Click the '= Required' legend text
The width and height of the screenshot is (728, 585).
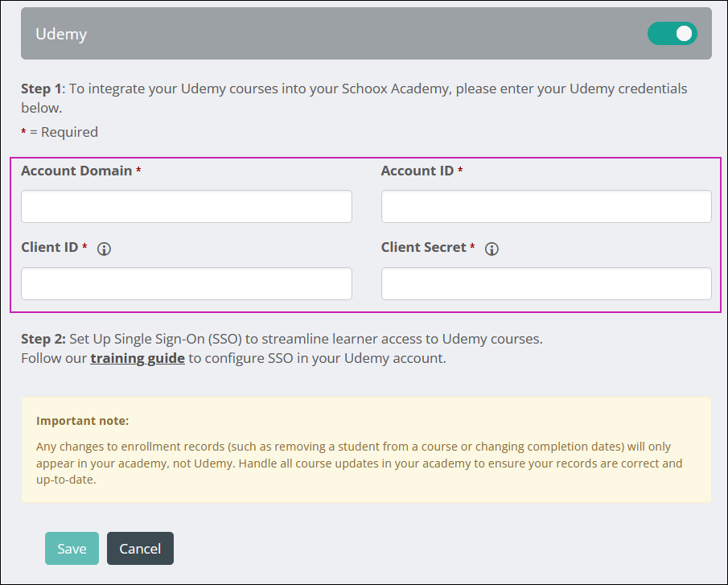tap(60, 132)
